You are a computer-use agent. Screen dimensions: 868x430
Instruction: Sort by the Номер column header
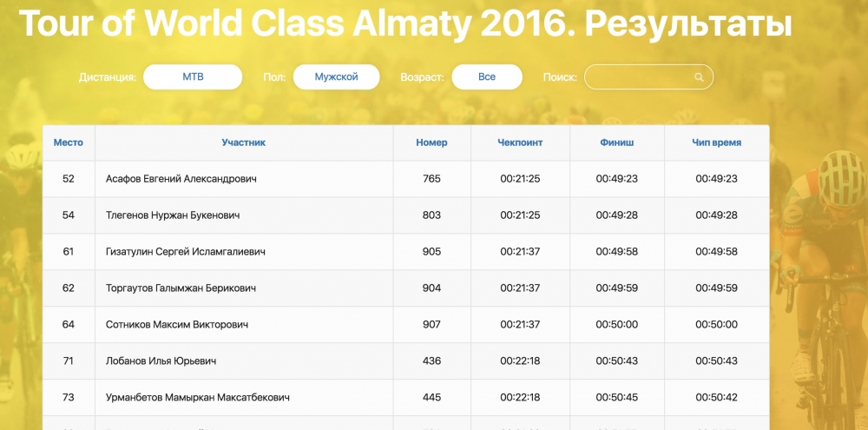click(431, 142)
